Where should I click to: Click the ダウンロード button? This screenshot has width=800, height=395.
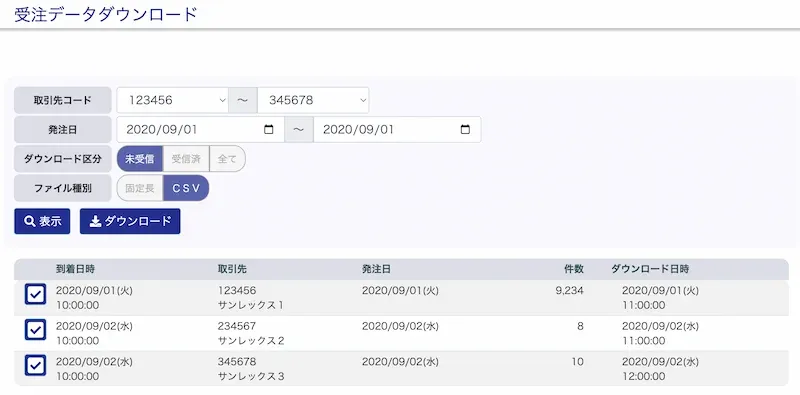click(130, 221)
